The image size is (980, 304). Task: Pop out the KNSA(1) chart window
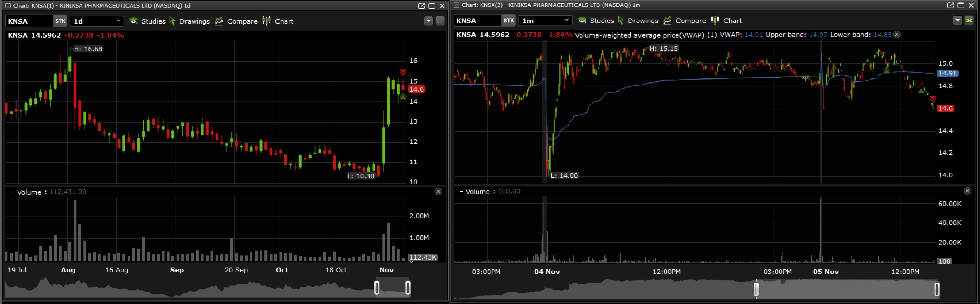pos(421,6)
